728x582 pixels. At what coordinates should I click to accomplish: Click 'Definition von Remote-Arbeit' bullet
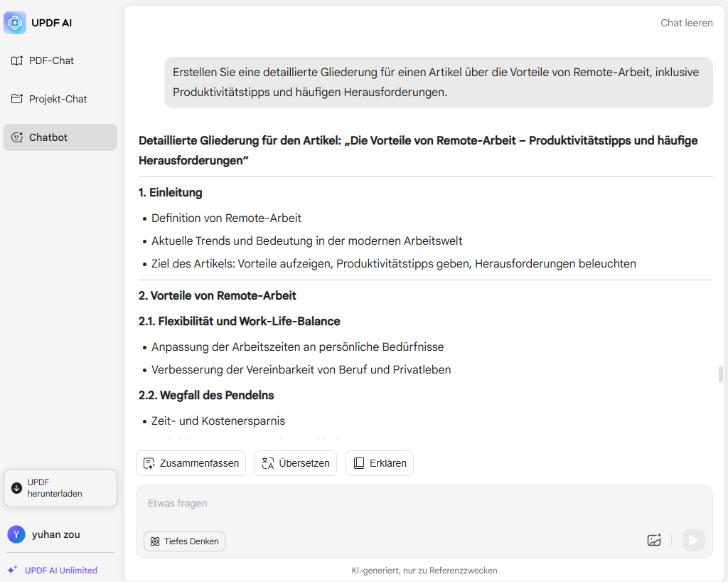[x=226, y=218]
